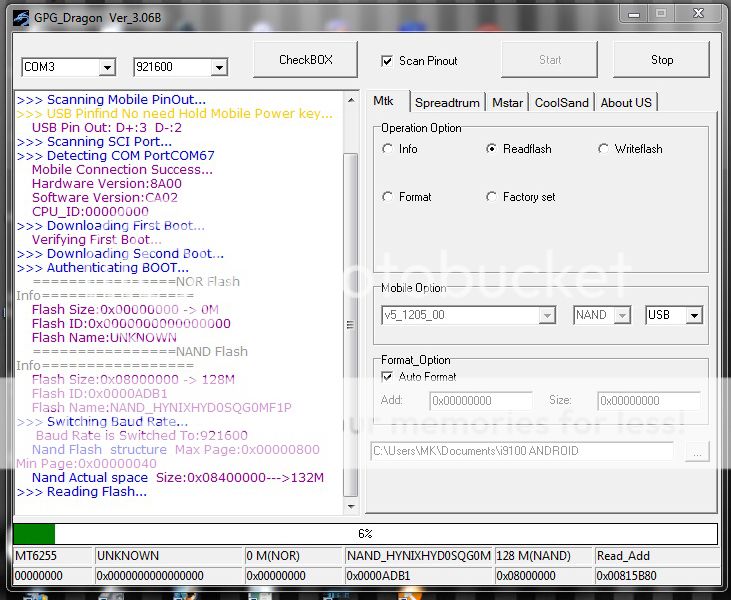Click the GPG_Dragon icon in the title bar
Viewport: 731px width, 600px height.
pos(22,14)
